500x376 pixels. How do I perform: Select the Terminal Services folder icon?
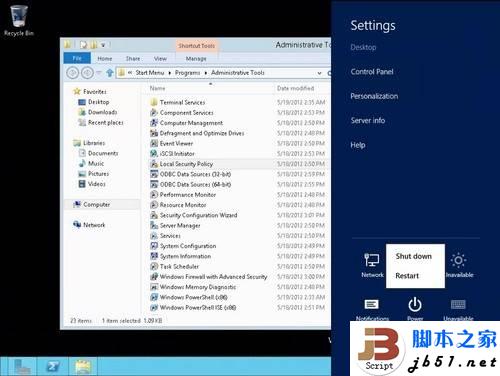[x=154, y=102]
